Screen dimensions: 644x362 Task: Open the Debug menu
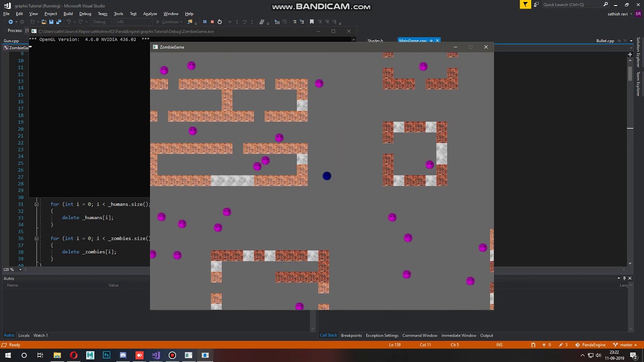(x=85, y=14)
